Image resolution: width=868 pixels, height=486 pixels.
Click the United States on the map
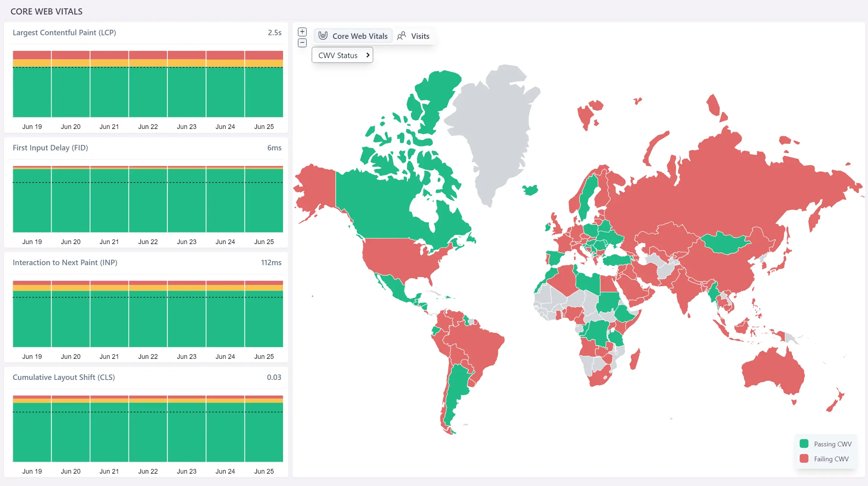(400, 258)
